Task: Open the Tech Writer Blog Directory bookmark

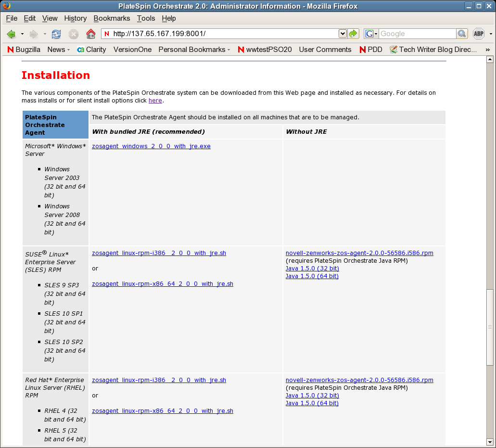Action: (433, 50)
